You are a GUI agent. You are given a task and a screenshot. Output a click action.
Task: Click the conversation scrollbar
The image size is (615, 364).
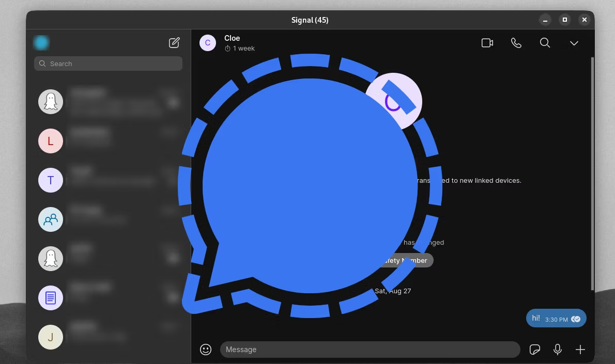(592, 173)
